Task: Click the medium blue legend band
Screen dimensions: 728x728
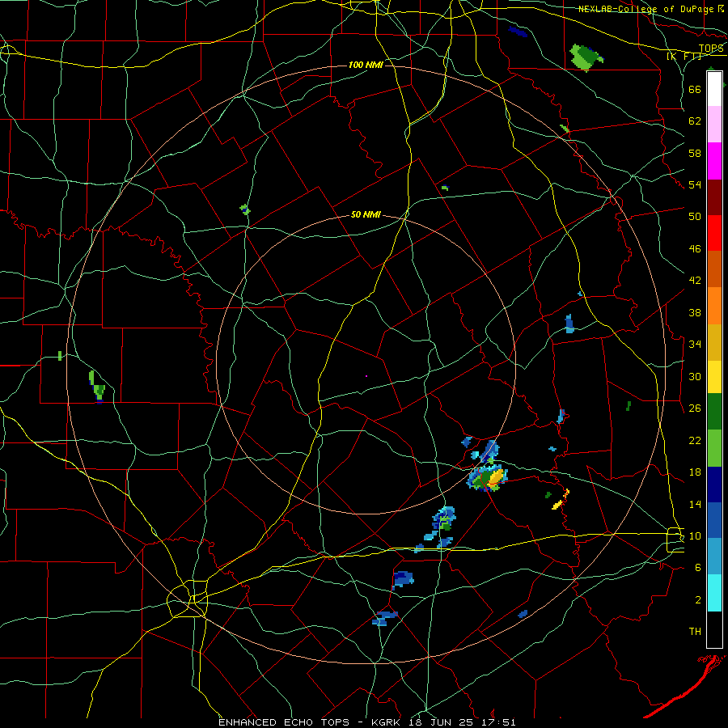Action: (714, 520)
